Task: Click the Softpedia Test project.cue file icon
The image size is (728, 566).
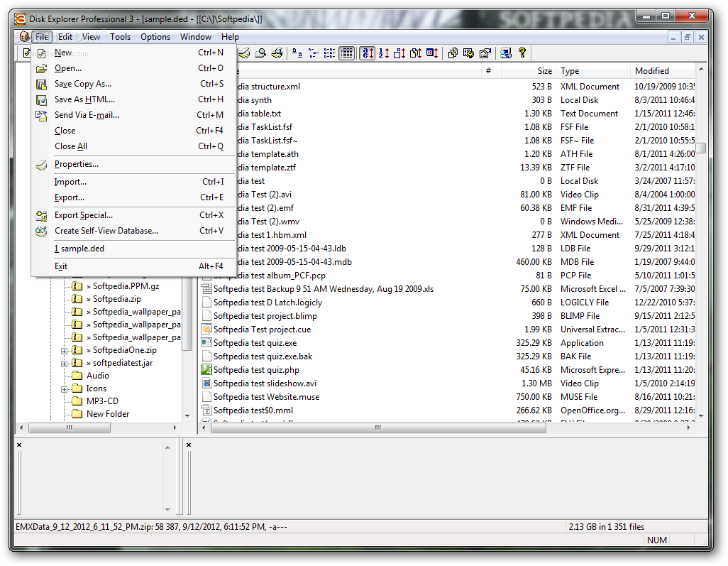Action: (206, 330)
